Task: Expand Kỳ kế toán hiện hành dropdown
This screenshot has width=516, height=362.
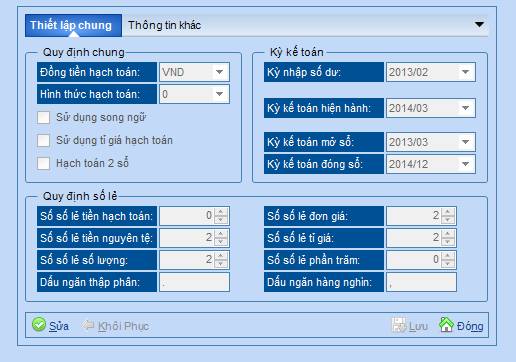Action: pyautogui.click(x=465, y=108)
